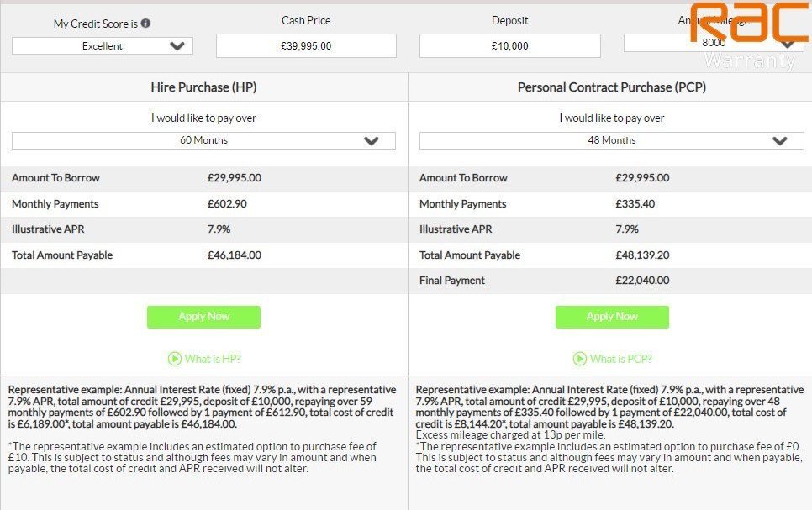
Task: Click the play icon beside What is HP?
Action: [175, 359]
